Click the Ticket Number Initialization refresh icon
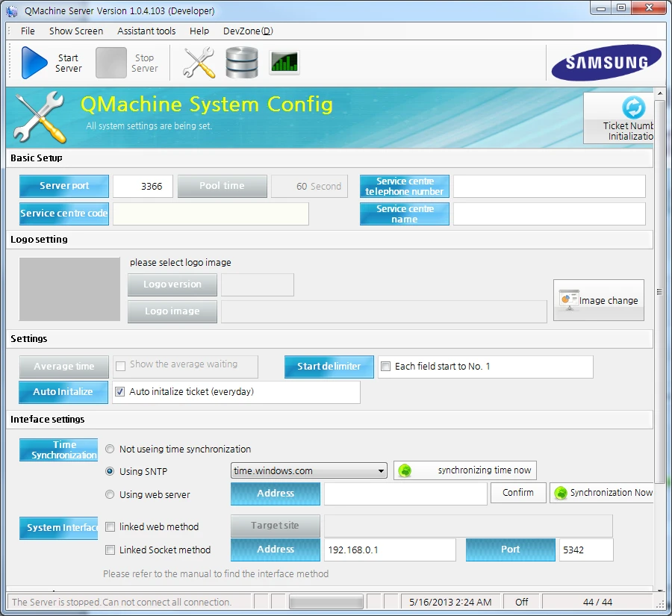This screenshot has height=616, width=672. click(633, 108)
